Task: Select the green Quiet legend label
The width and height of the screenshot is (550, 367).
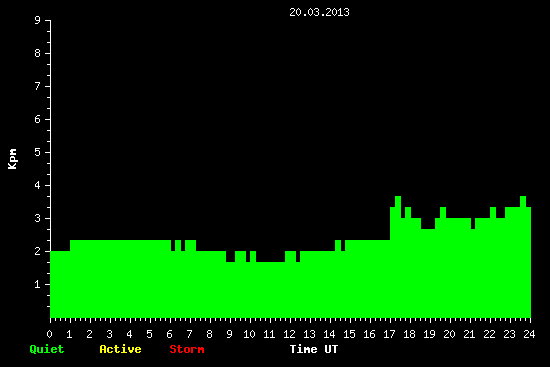Action: click(x=47, y=349)
